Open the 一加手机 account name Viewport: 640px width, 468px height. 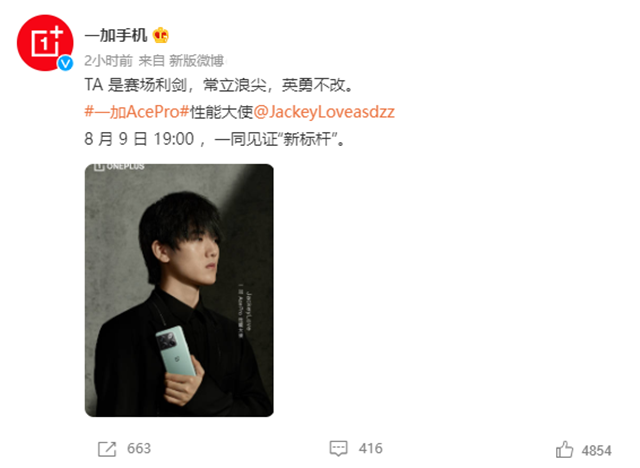(116, 35)
